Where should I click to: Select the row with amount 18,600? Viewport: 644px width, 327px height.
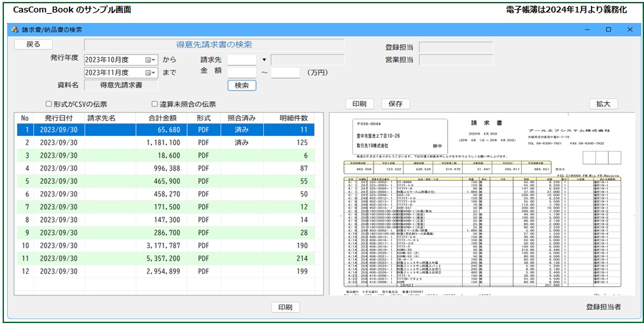click(165, 156)
